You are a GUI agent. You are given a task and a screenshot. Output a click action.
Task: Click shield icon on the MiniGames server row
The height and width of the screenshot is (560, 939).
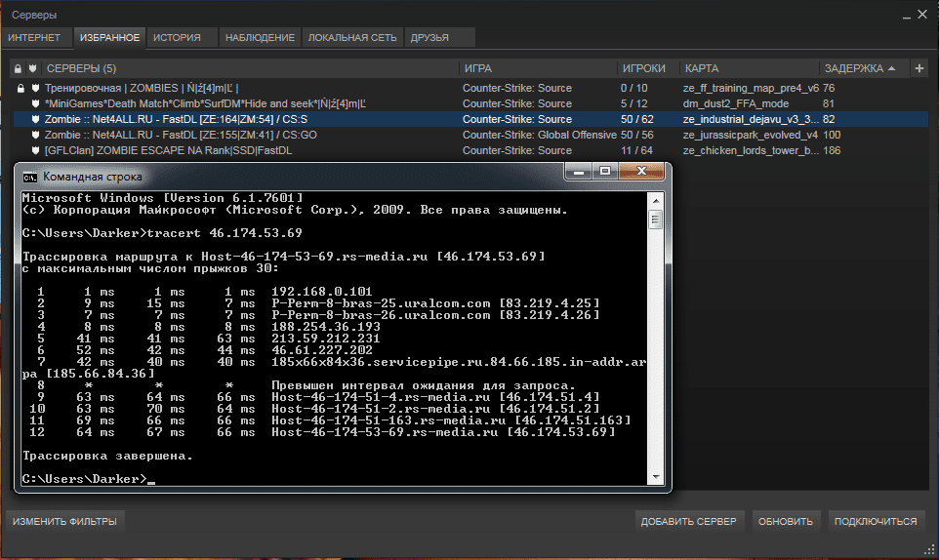[34, 103]
